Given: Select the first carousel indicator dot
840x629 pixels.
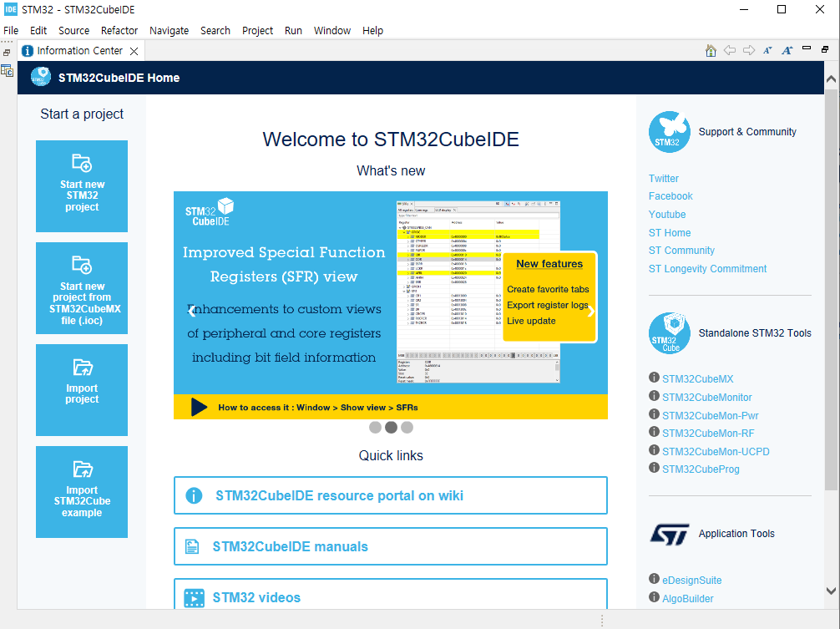Looking at the screenshot, I should pos(375,427).
